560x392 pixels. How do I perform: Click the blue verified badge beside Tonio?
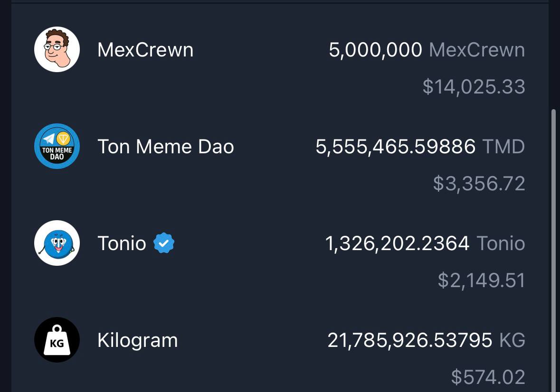tap(164, 243)
